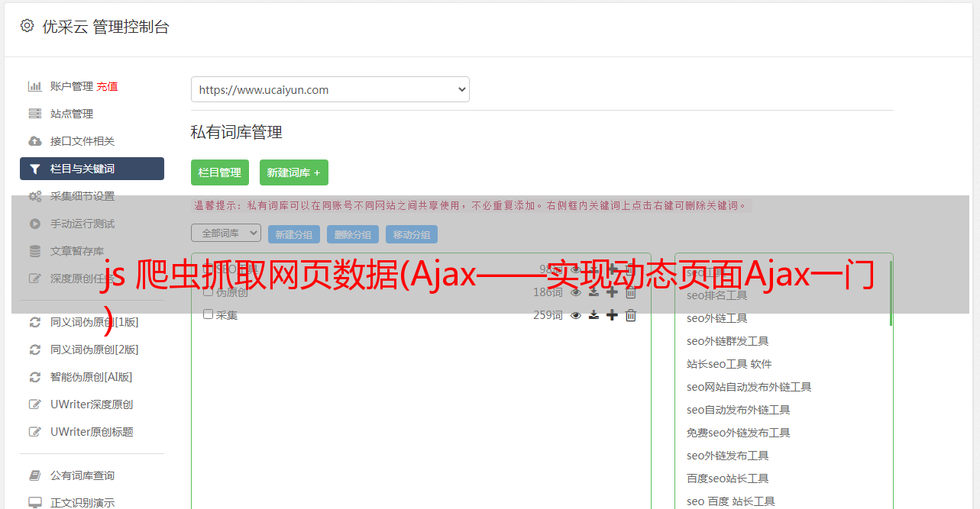
Task: Click the gear icon beside 优采云 管理控制台
Action: pyautogui.click(x=27, y=26)
